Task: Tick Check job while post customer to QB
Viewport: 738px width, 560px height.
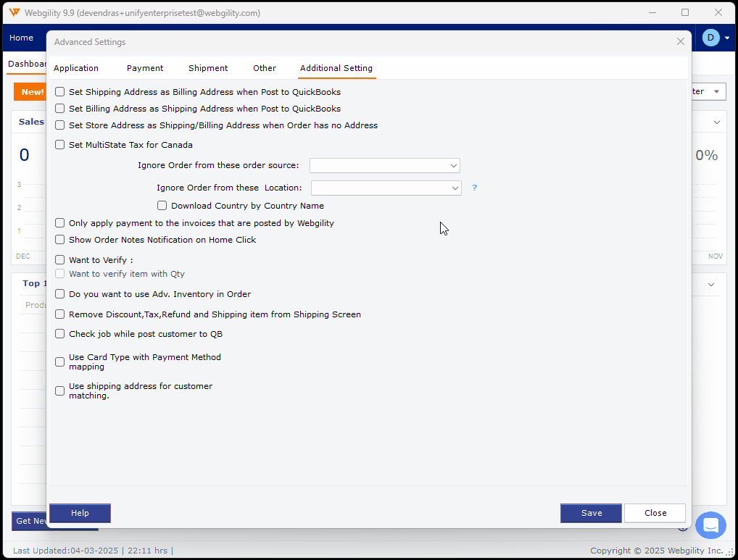Action: [x=60, y=334]
